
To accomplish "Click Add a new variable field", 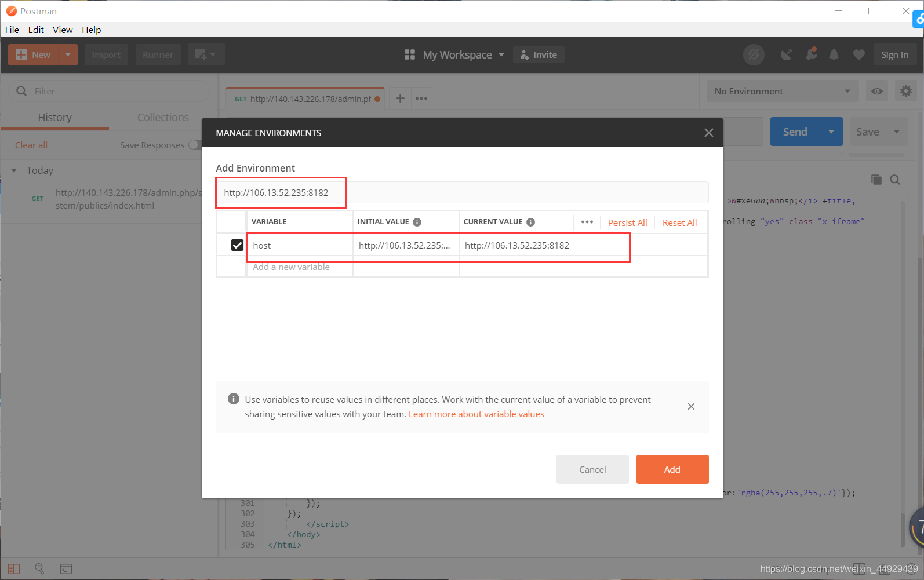I will (300, 267).
